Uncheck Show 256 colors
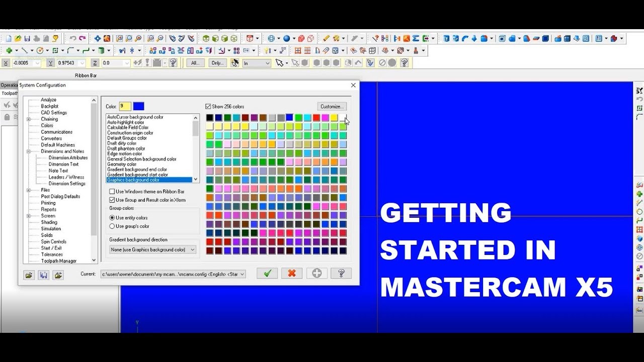The width and height of the screenshot is (644, 362). tap(208, 107)
